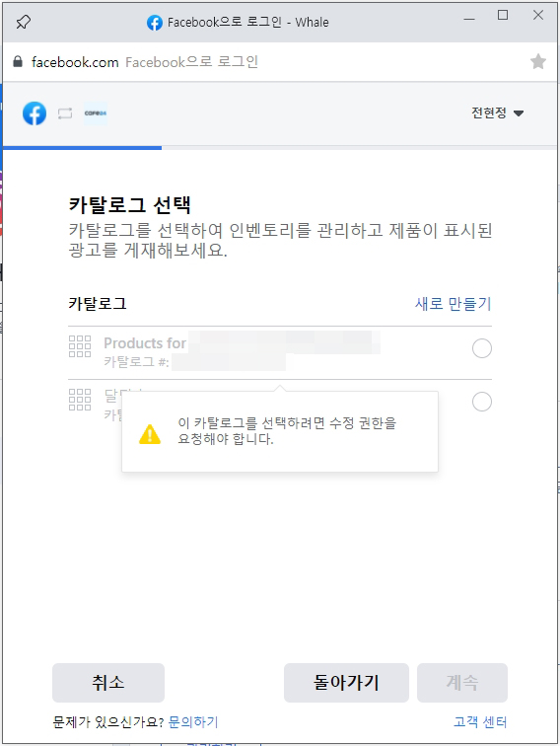Click the Facebook favicon in title bar
Screen dimensions: 560x746
155,23
